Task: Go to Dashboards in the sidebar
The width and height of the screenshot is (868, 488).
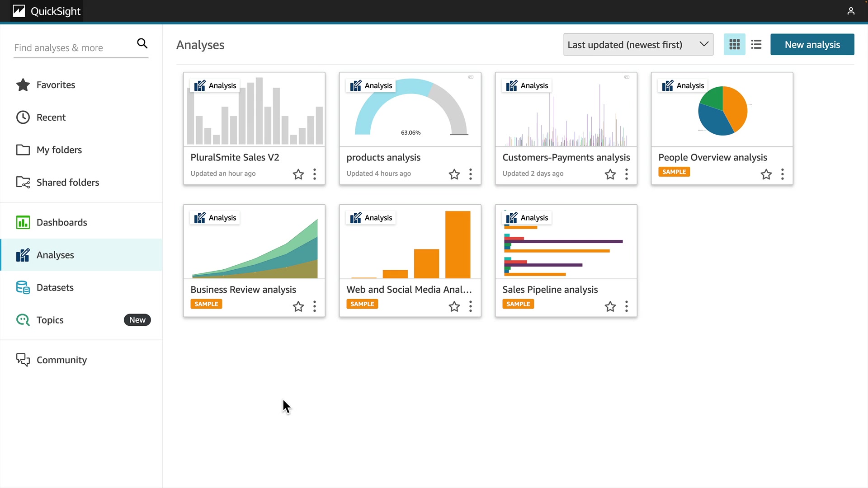Action: pos(61,222)
